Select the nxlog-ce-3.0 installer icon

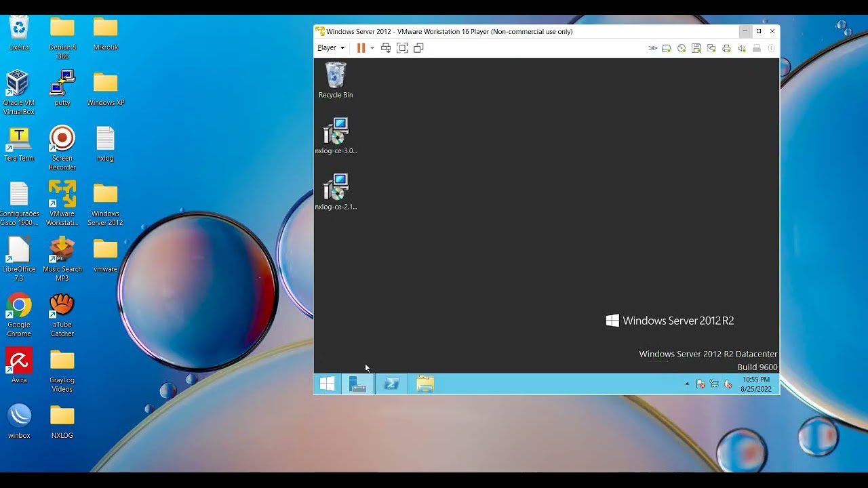[x=336, y=136]
